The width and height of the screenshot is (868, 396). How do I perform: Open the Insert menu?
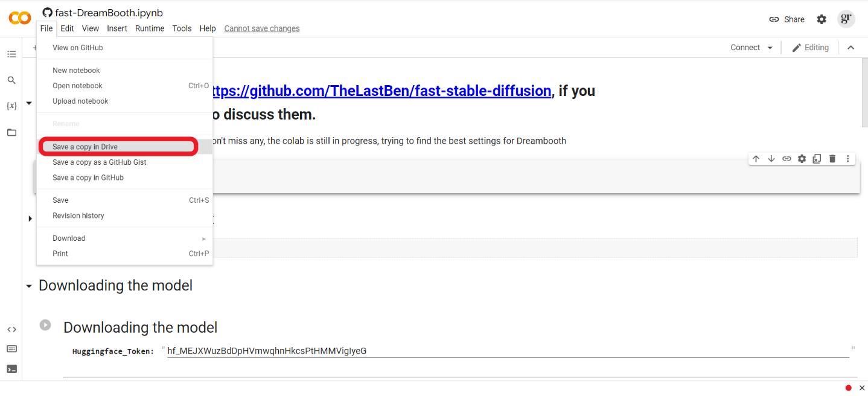click(117, 28)
